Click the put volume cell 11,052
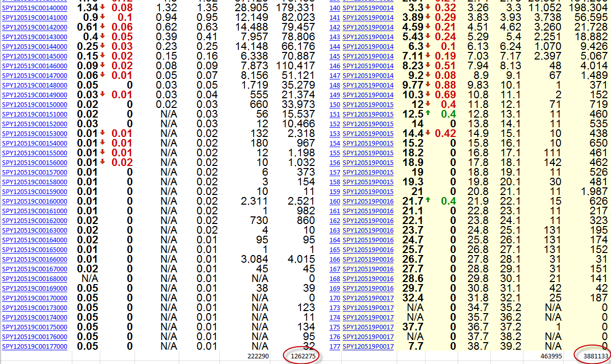611x364 pixels. point(545,8)
